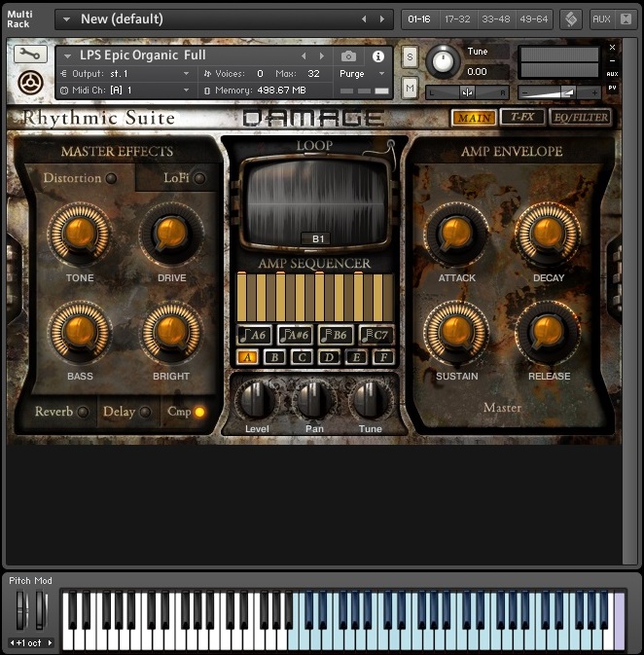Enable the LoFi effect

coord(199,178)
